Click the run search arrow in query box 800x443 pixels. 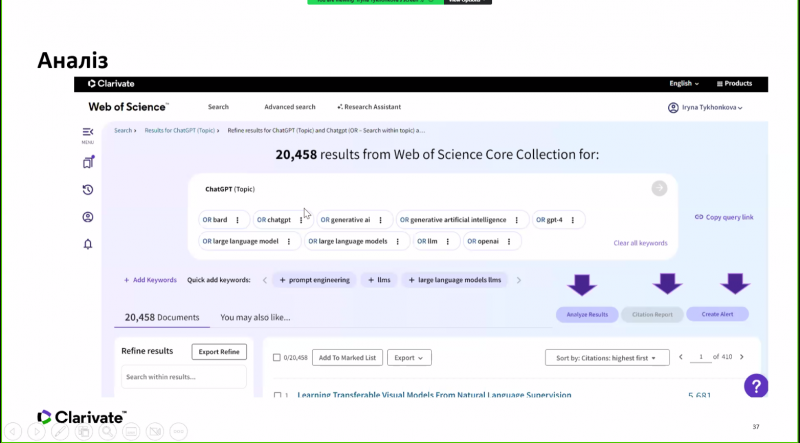pyautogui.click(x=659, y=188)
